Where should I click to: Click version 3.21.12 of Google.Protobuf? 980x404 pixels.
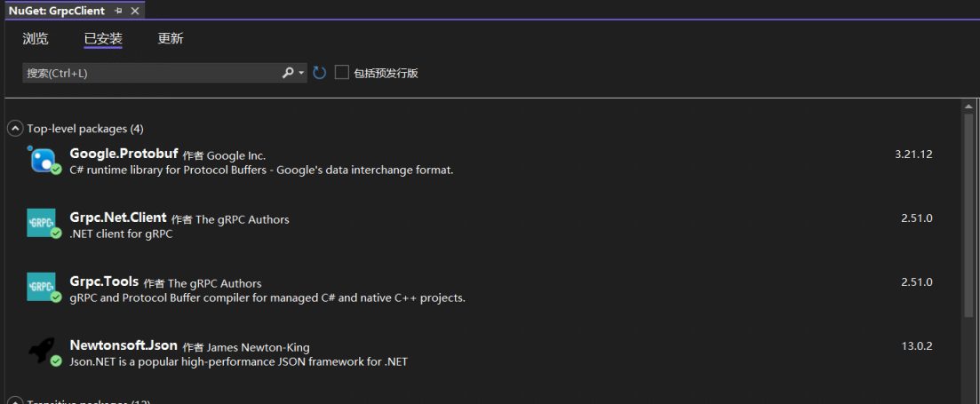point(913,154)
